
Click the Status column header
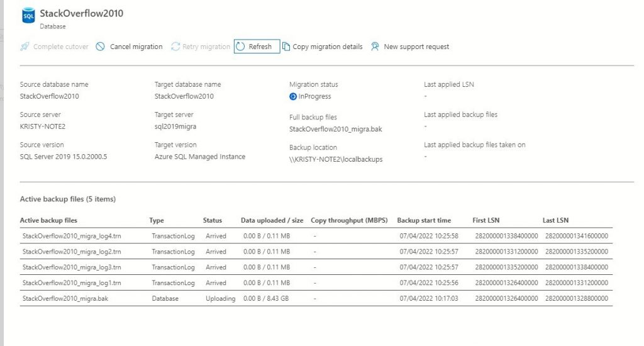213,220
